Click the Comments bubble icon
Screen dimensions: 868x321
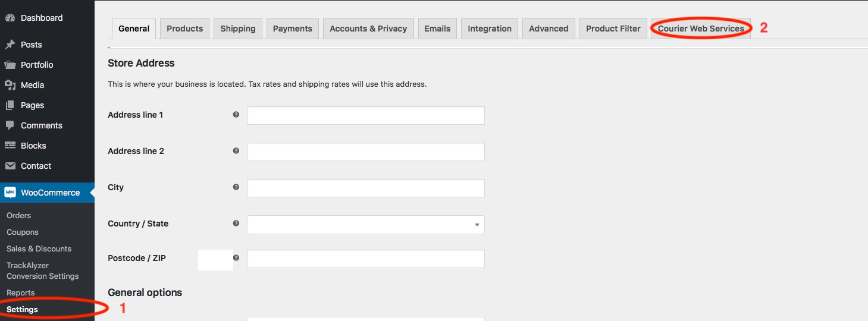click(x=10, y=125)
